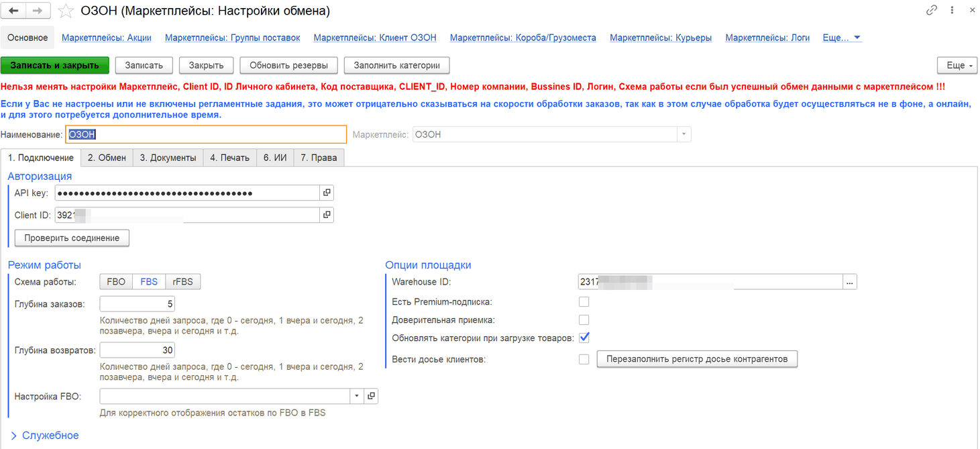Open the Настройка FBO dropdown arrow
Image resolution: width=980 pixels, height=449 pixels.
click(x=357, y=396)
